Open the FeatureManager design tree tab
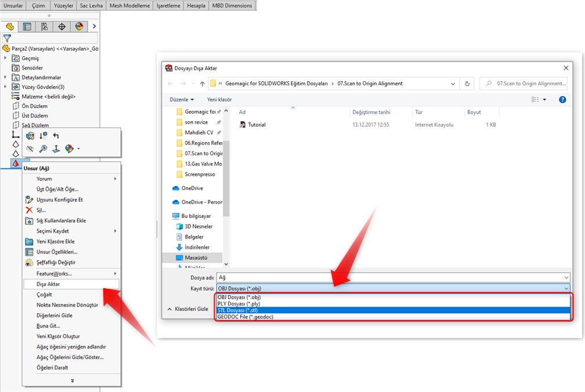Screen dimensions: 585x392 pyautogui.click(x=10, y=27)
